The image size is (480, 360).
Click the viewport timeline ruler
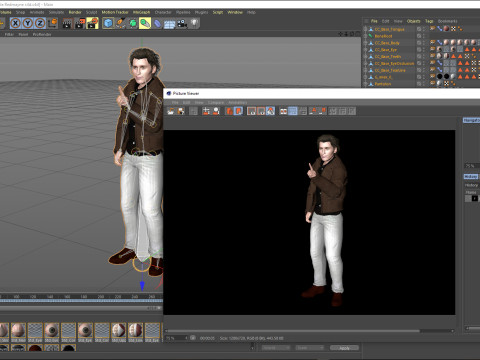(x=82, y=296)
